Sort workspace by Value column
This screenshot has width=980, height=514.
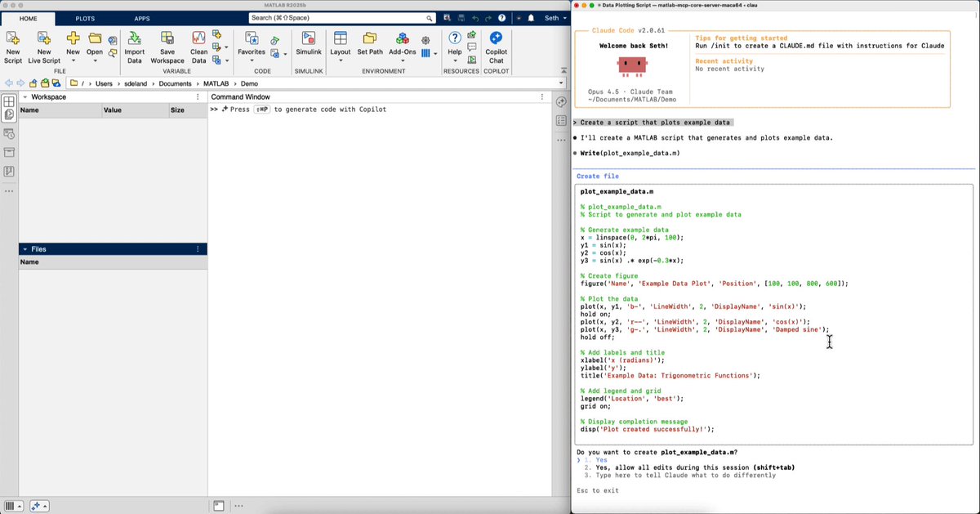pyautogui.click(x=134, y=110)
